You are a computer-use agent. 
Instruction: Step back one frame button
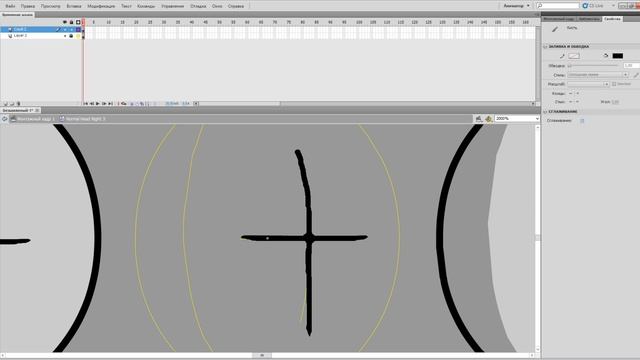pos(92,104)
